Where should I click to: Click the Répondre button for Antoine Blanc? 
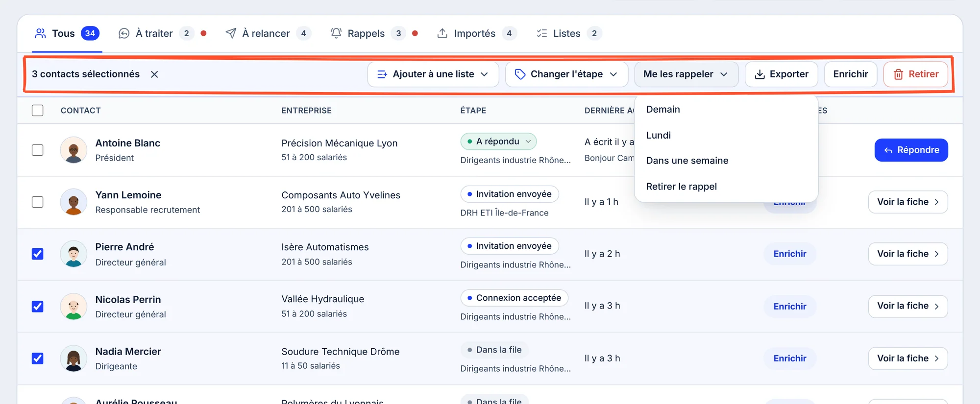click(911, 150)
